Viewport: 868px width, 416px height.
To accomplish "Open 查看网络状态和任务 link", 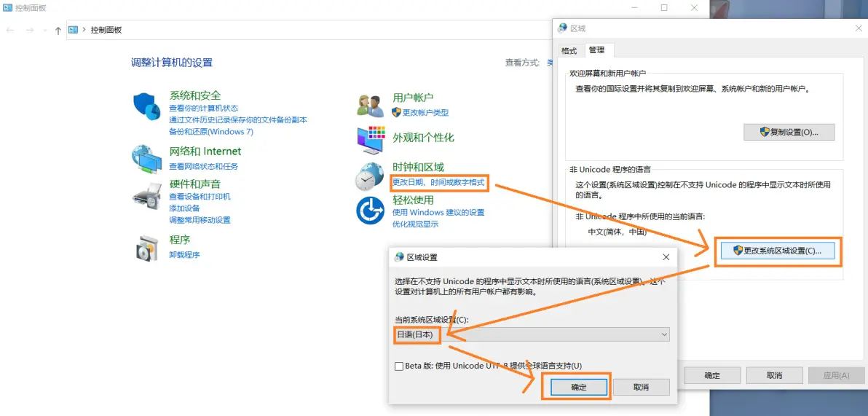I will point(204,166).
